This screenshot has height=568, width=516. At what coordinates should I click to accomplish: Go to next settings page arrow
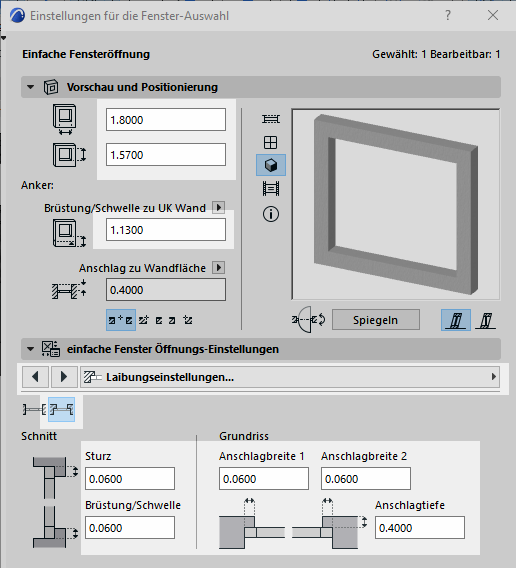point(64,377)
